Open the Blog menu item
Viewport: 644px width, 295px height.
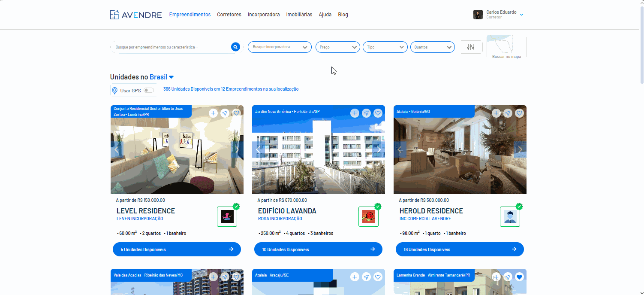coord(343,15)
